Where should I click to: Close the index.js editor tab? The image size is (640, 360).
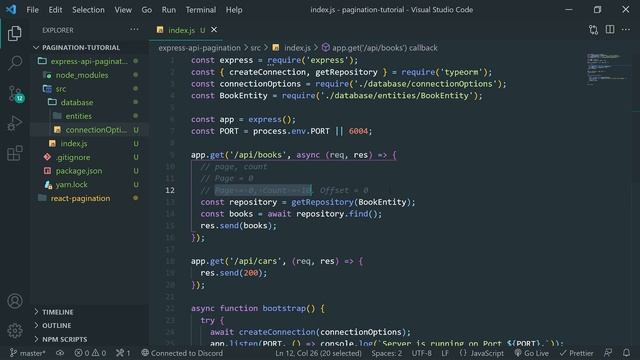pyautogui.click(x=214, y=29)
